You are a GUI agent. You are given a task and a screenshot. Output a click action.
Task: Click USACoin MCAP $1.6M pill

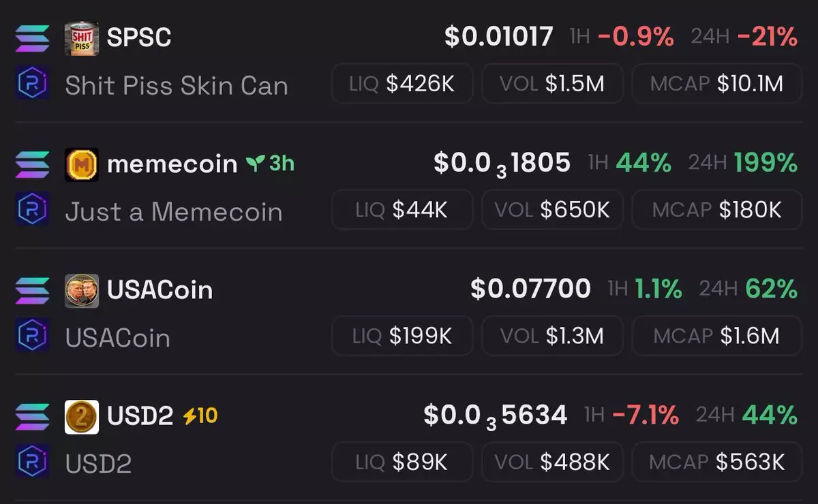(x=716, y=336)
